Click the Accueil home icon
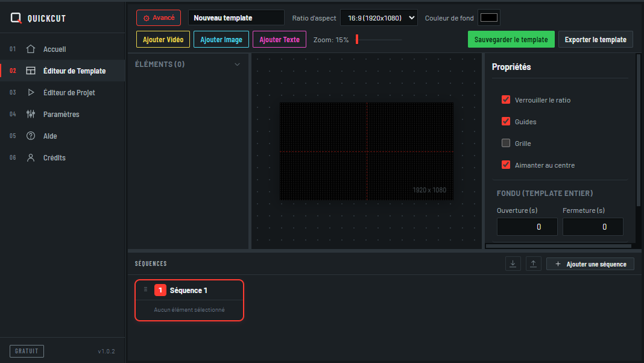 click(30, 49)
